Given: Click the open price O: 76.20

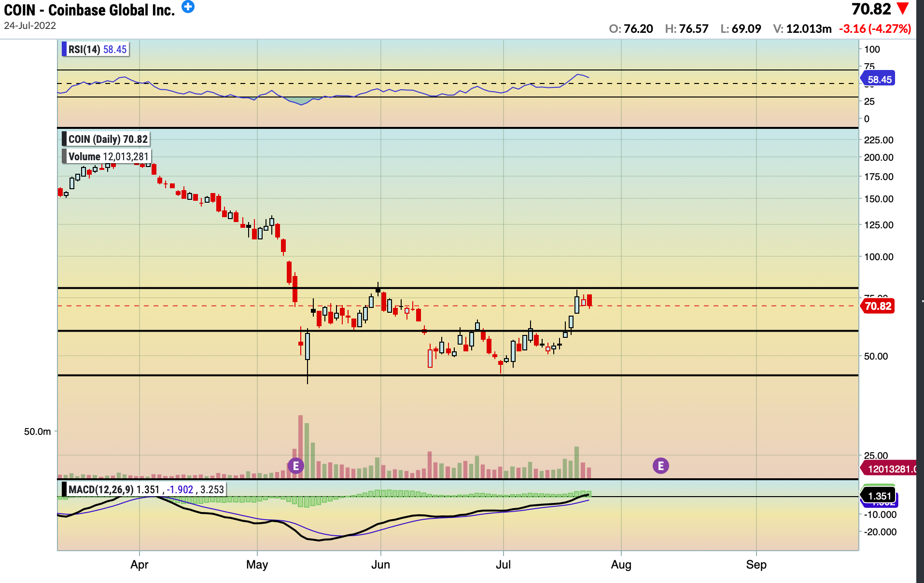Looking at the screenshot, I should (631, 29).
